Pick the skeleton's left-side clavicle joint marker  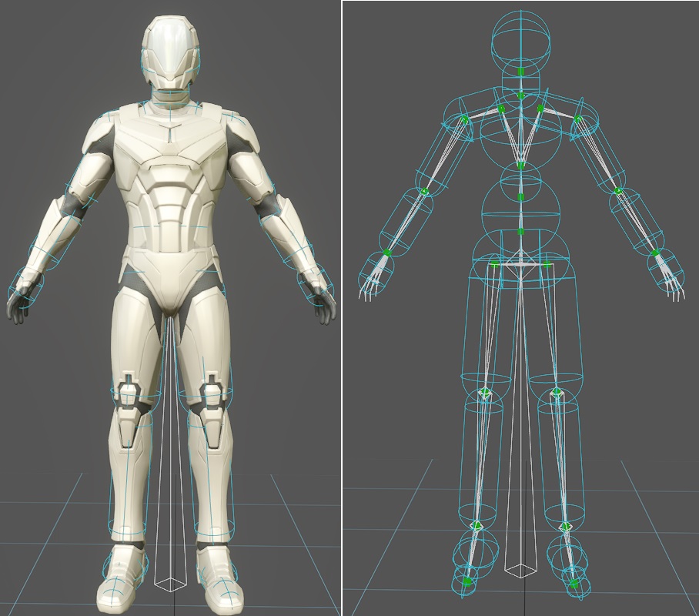(x=501, y=109)
